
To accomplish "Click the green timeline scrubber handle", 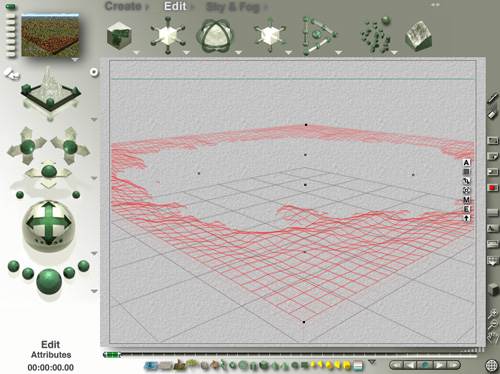I will pos(112,355).
